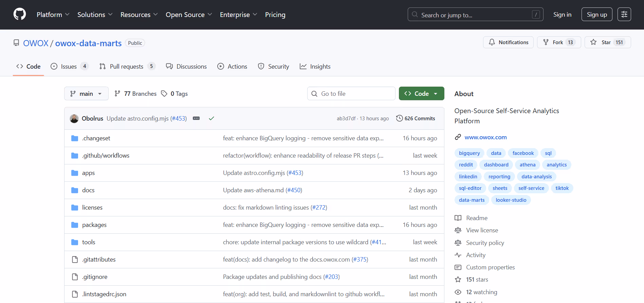Click the Activity pulse icon
The width and height of the screenshot is (644, 303).
[458, 255]
